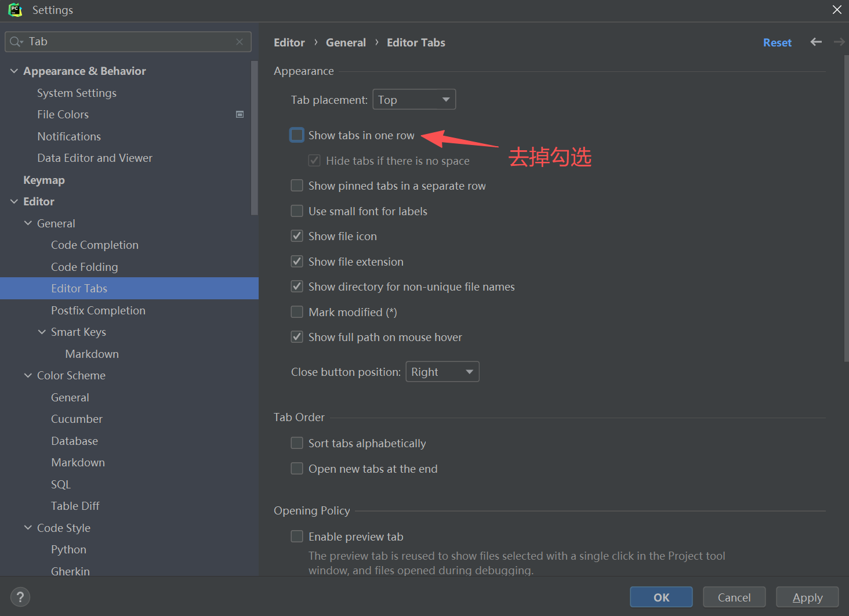Open the Close button position dropdown
Viewport: 849px width, 616px height.
[x=442, y=372]
